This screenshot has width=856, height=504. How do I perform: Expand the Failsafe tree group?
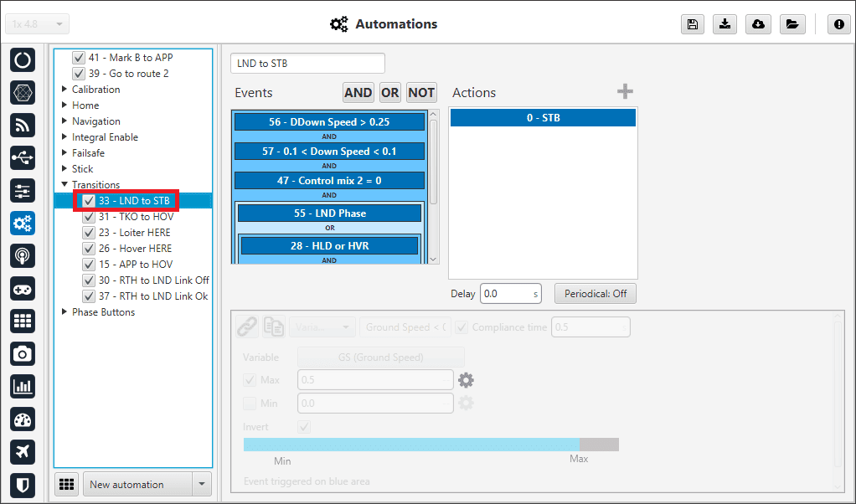(x=65, y=153)
